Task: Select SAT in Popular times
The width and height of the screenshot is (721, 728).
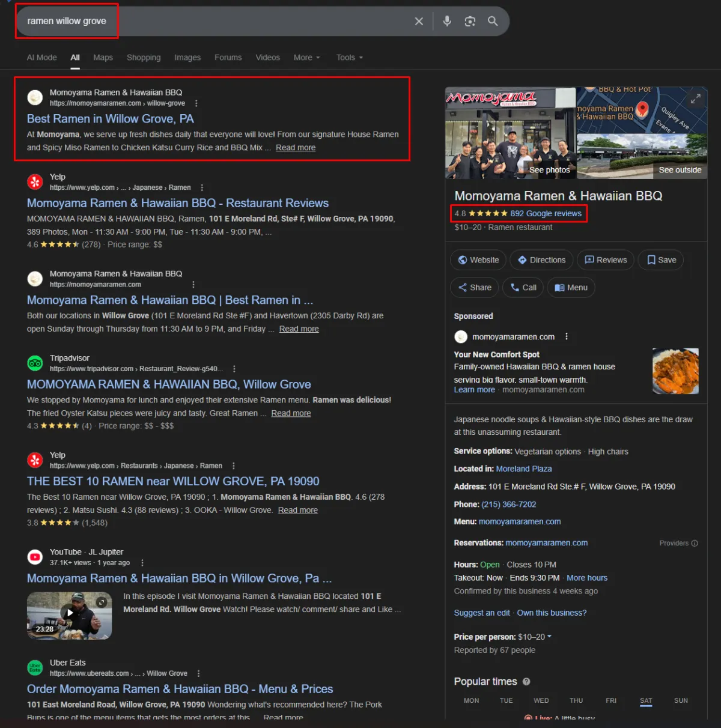Action: point(646,701)
